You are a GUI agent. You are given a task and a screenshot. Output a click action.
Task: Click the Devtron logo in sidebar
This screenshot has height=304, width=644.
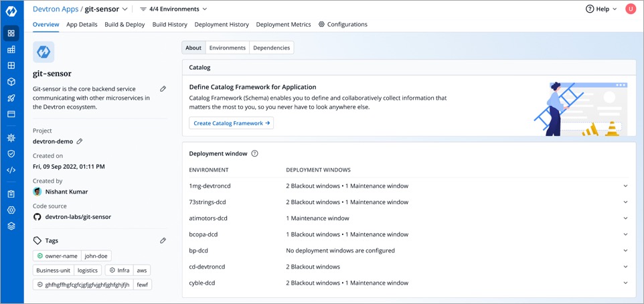point(11,11)
